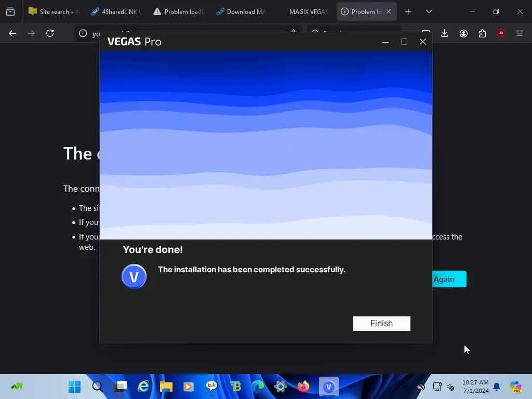Expand the list all tabs dropdown
Image resolution: width=532 pixels, height=399 pixels.
(429, 12)
